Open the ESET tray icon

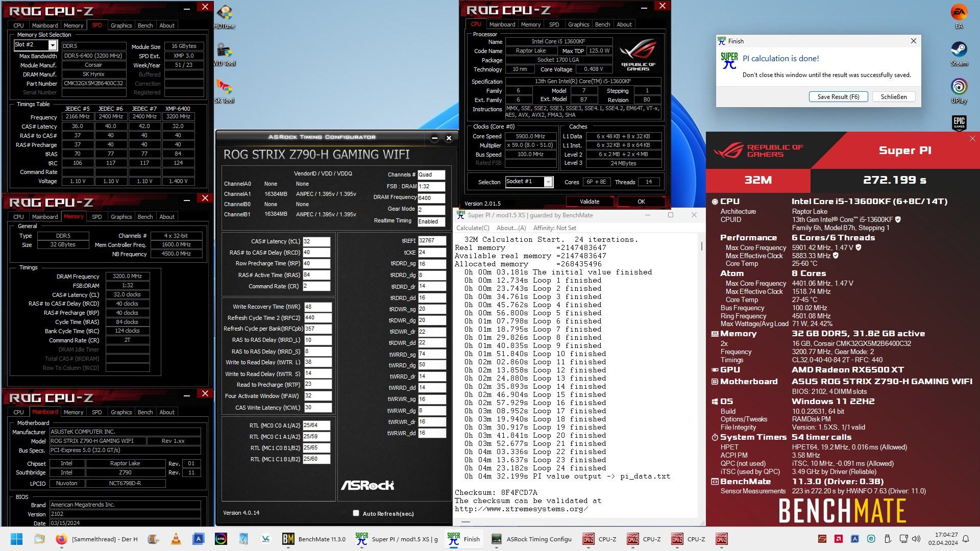click(x=871, y=539)
